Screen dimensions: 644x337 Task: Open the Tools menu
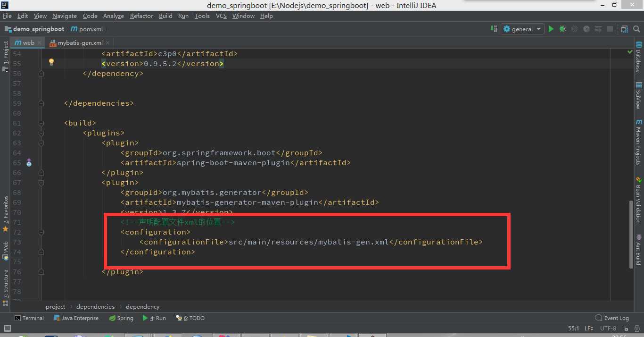tap(202, 16)
